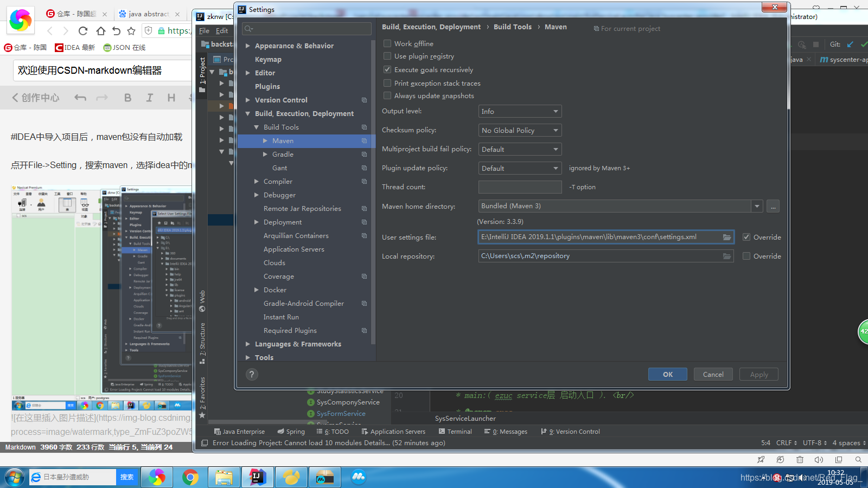Screen dimensions: 868x488
Task: Click the redo arrow in CSDN editor
Action: pyautogui.click(x=102, y=98)
